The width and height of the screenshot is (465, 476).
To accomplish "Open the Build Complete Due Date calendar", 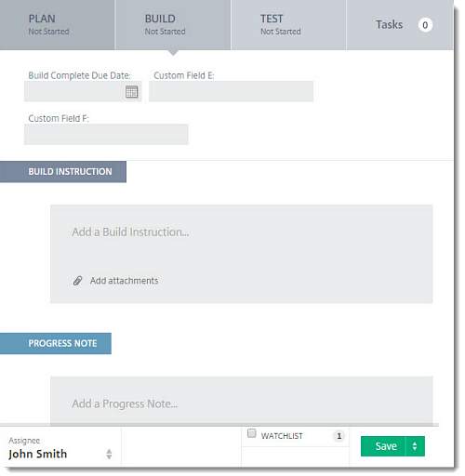I will point(131,92).
